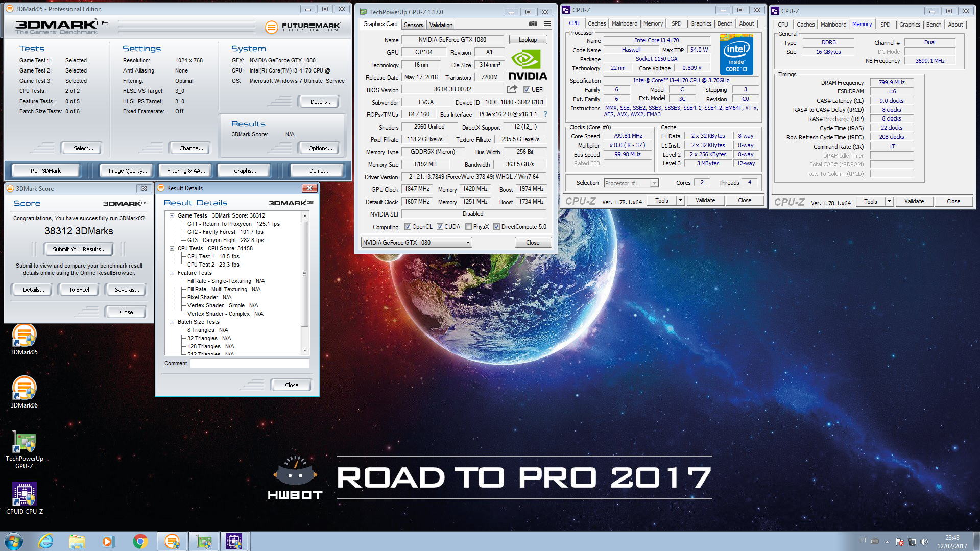This screenshot has width=980, height=551.
Task: Open the CPUID CPU-Z desktop shortcut
Action: (24, 498)
